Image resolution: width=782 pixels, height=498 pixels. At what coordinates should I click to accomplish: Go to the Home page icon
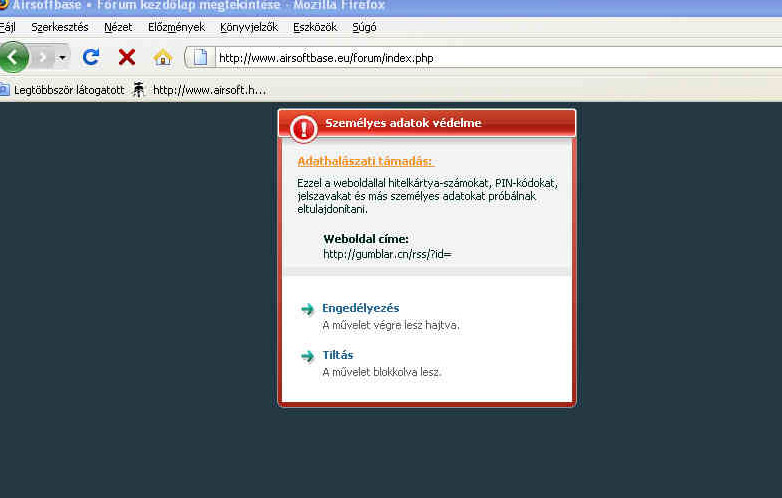[162, 57]
